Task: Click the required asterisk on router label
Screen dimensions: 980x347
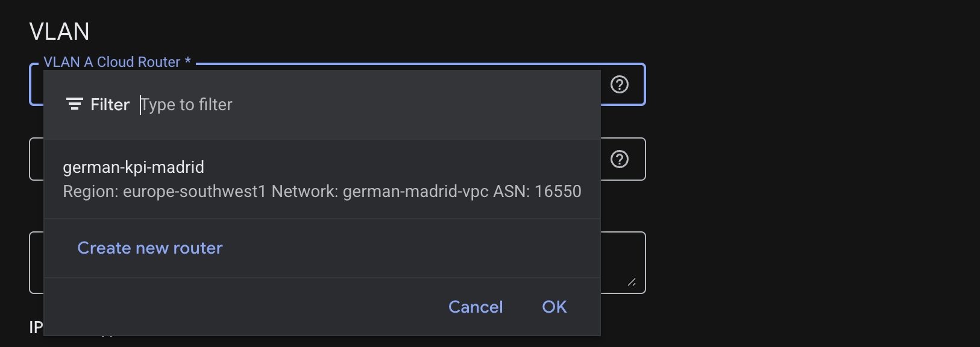Action: (x=188, y=61)
